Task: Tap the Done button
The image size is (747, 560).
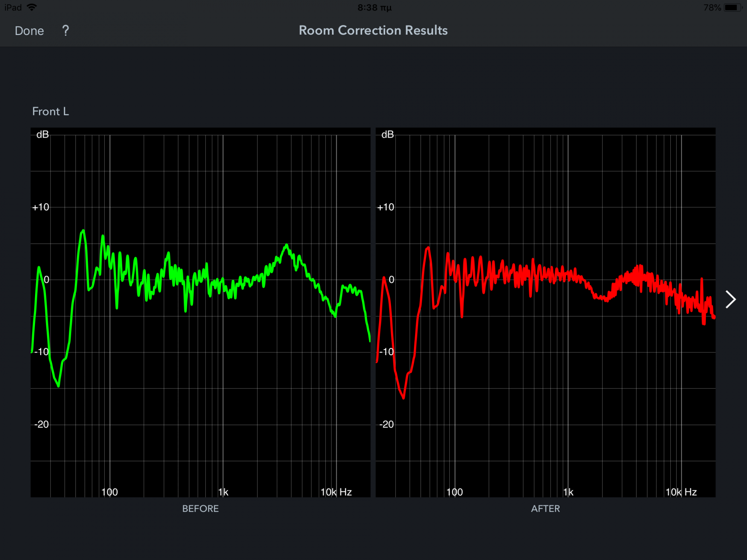Action: (29, 31)
